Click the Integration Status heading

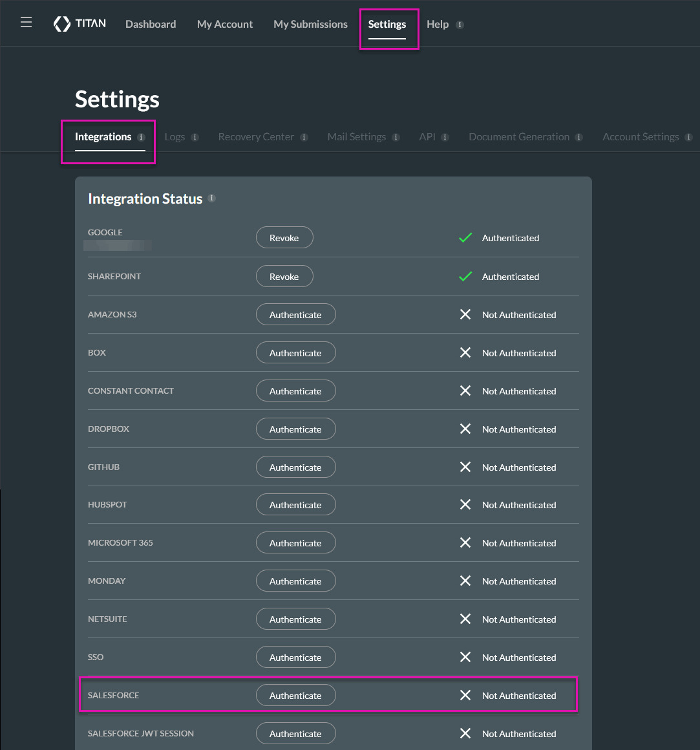coord(145,198)
